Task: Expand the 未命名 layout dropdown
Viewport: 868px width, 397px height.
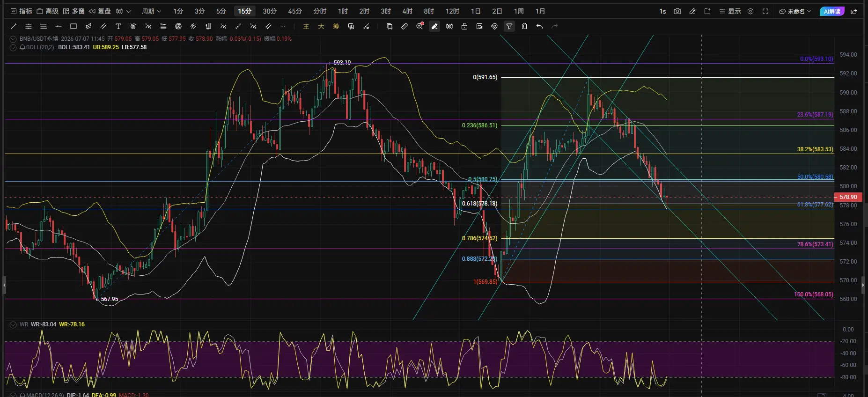Action: point(795,11)
